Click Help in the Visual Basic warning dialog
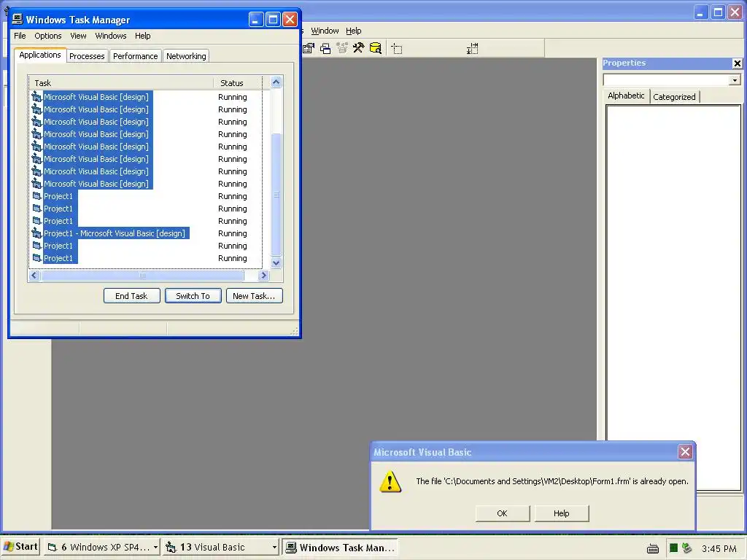The height and width of the screenshot is (560, 747). pos(561,513)
